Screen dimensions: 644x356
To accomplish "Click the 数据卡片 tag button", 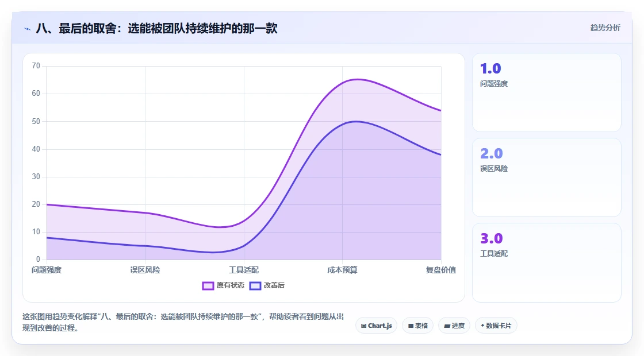I will pos(496,326).
